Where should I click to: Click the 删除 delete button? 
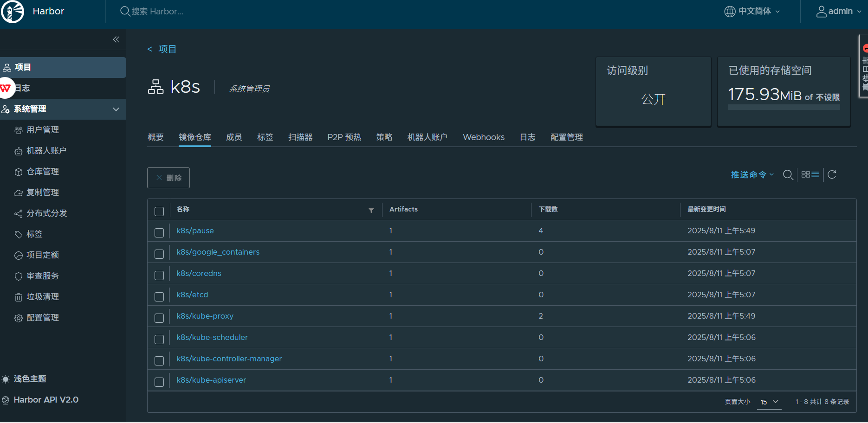[168, 178]
